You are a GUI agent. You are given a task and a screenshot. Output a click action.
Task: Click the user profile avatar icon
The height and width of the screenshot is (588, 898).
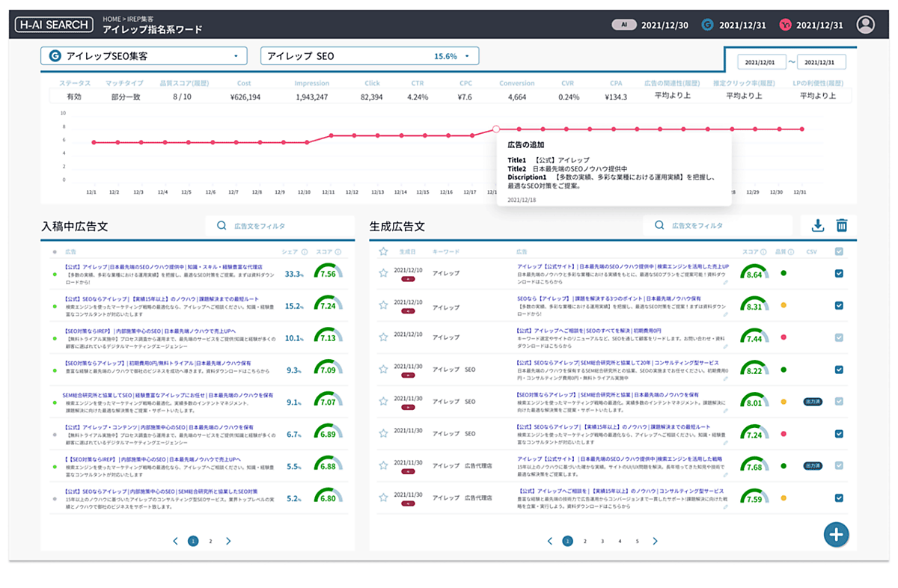[x=865, y=25]
